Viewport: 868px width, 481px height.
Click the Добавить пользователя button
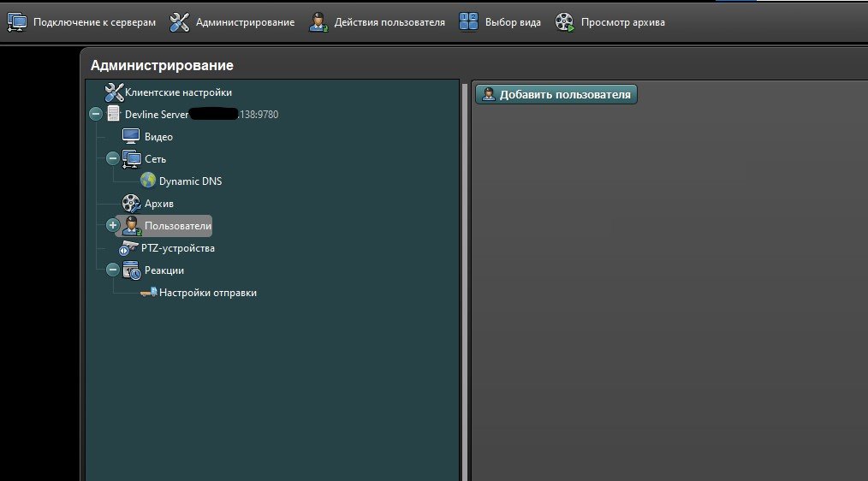pos(556,94)
